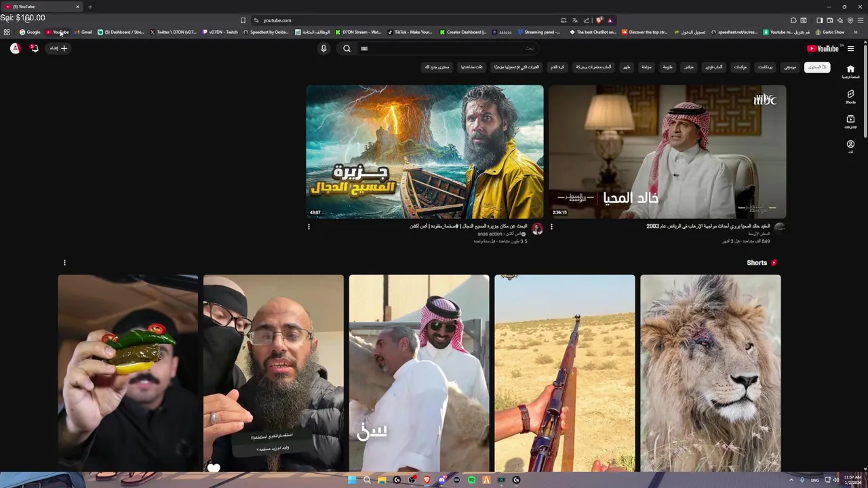The width and height of the screenshot is (868, 488).
Task: Open Windows taskbar search
Action: click(x=367, y=480)
